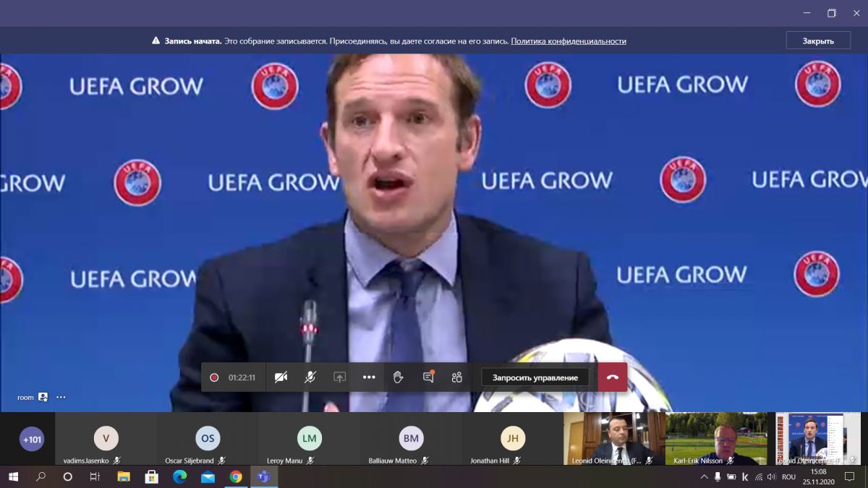Click Leonid Oleinicenco's video thumbnail

coord(614,438)
